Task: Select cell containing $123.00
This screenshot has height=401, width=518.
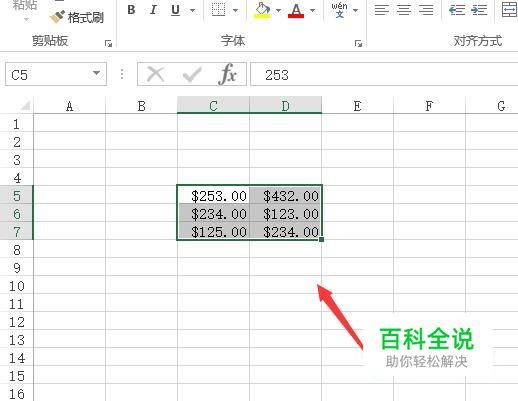Action: click(285, 214)
